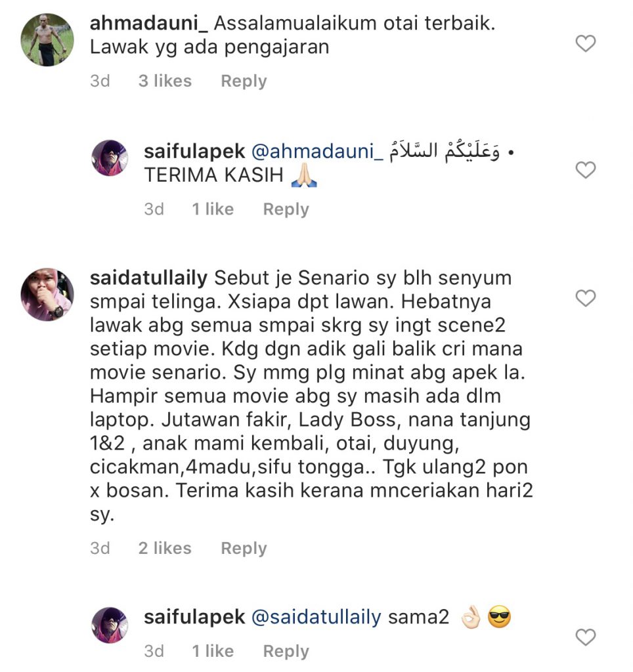
Task: Tap saifulapek avatar on TERIMA KASIH reply
Action: [110, 157]
